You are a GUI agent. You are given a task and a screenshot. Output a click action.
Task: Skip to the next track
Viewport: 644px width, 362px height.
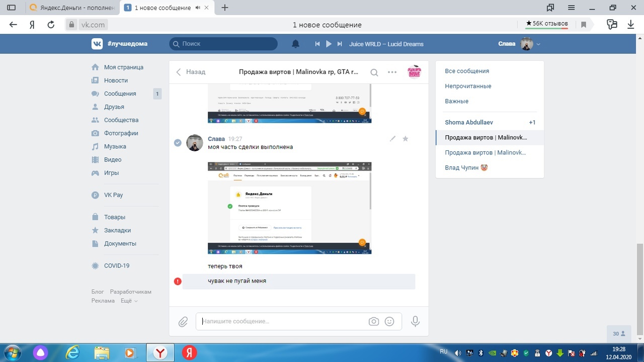(340, 44)
